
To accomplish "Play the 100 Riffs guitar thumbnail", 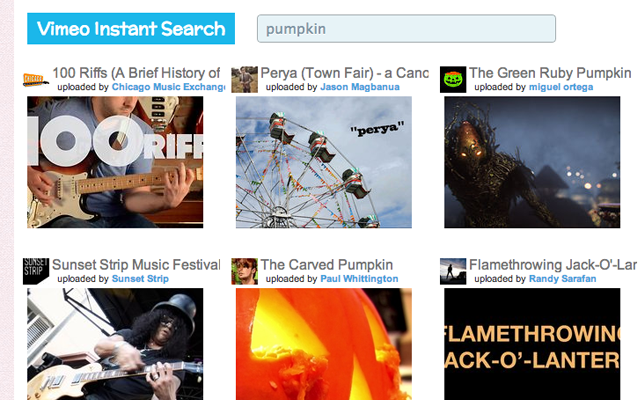I will point(115,162).
